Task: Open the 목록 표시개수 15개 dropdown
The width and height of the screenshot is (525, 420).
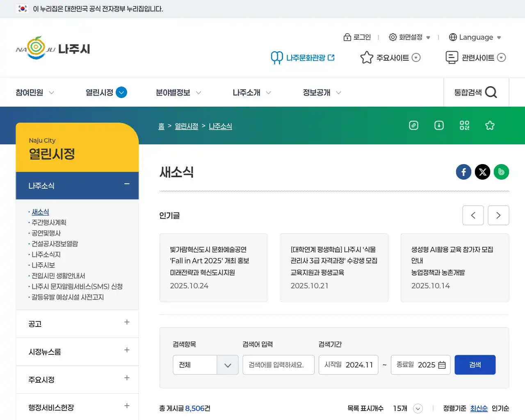Action: coord(418,409)
